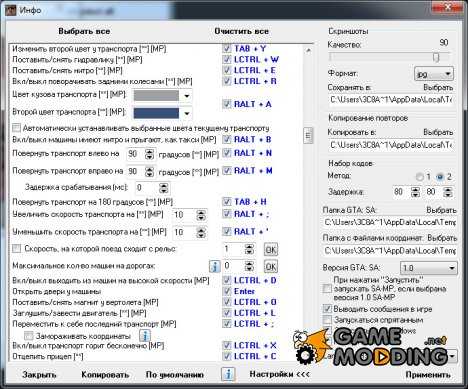Click info icon next to max cars setting
Viewport: 468px width, 389px height.
[x=215, y=266]
